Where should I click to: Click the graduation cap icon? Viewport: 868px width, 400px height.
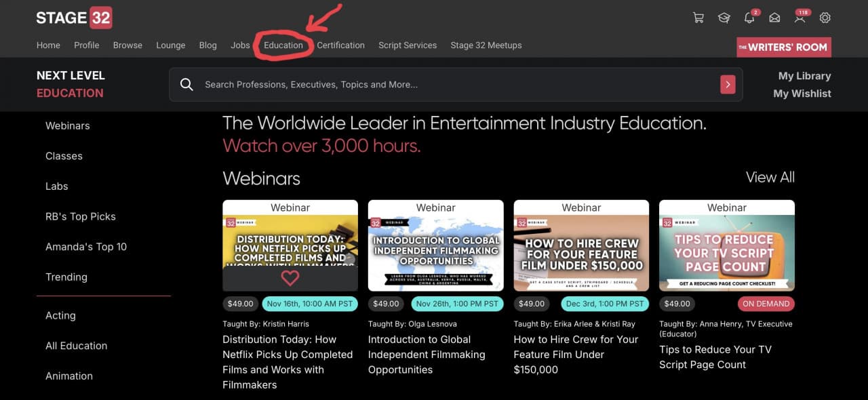724,18
